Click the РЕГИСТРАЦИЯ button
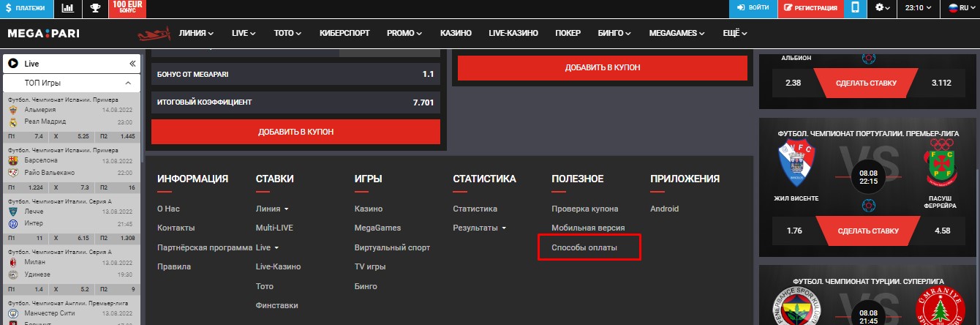Viewport: 980px width, 325px height. point(810,8)
